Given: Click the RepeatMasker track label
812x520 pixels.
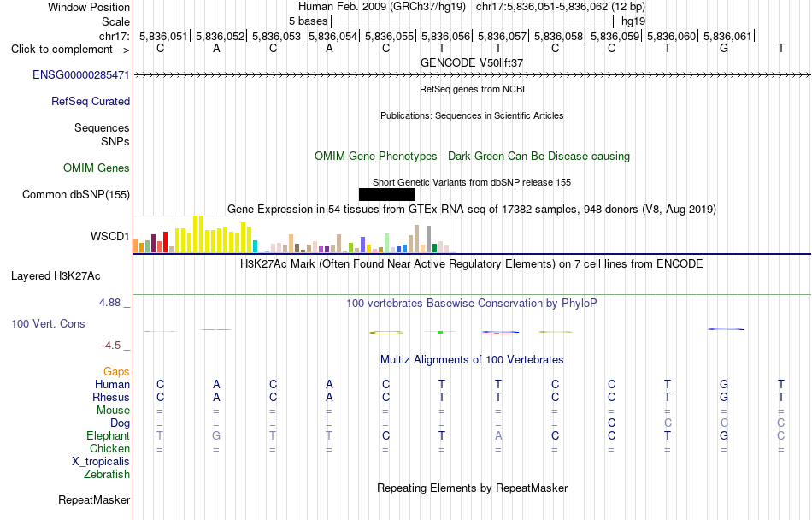Looking at the screenshot, I should [x=94, y=500].
